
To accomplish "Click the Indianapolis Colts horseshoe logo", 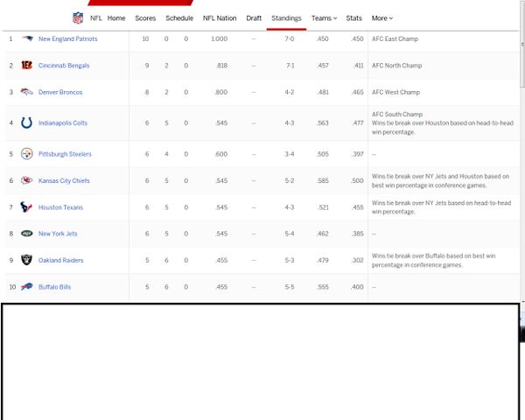I will pyautogui.click(x=27, y=122).
